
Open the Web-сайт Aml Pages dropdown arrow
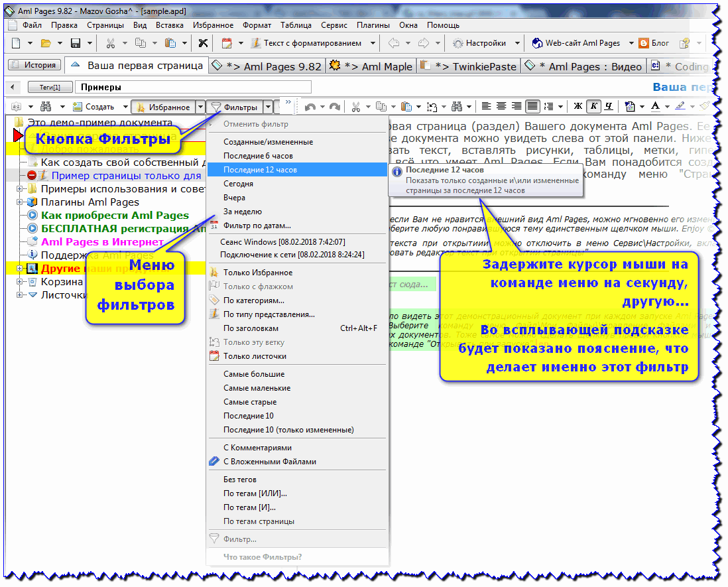[x=631, y=43]
